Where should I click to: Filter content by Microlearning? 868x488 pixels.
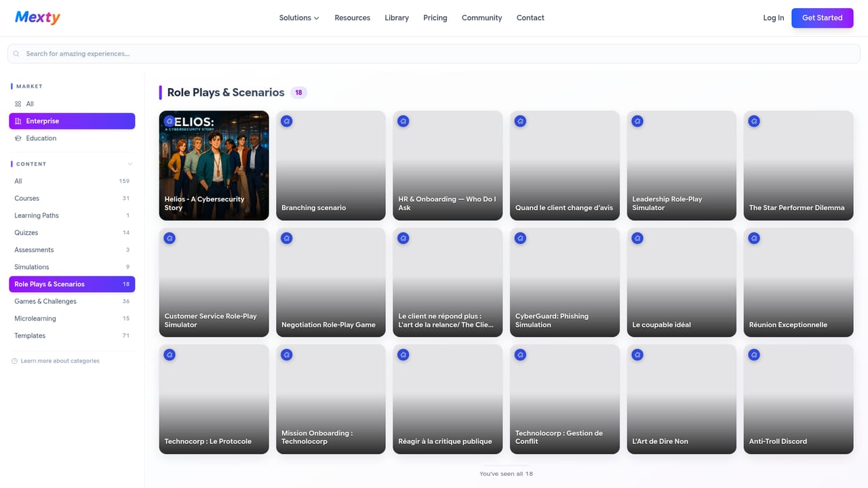pyautogui.click(x=72, y=319)
